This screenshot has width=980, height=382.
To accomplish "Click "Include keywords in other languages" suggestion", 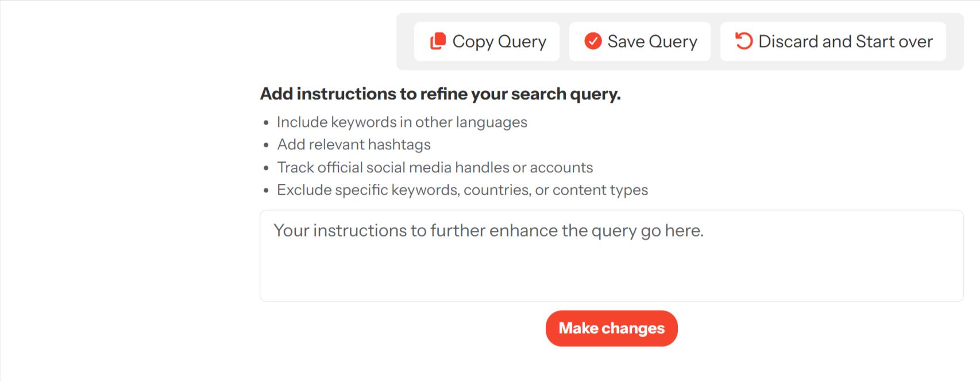I will [402, 122].
